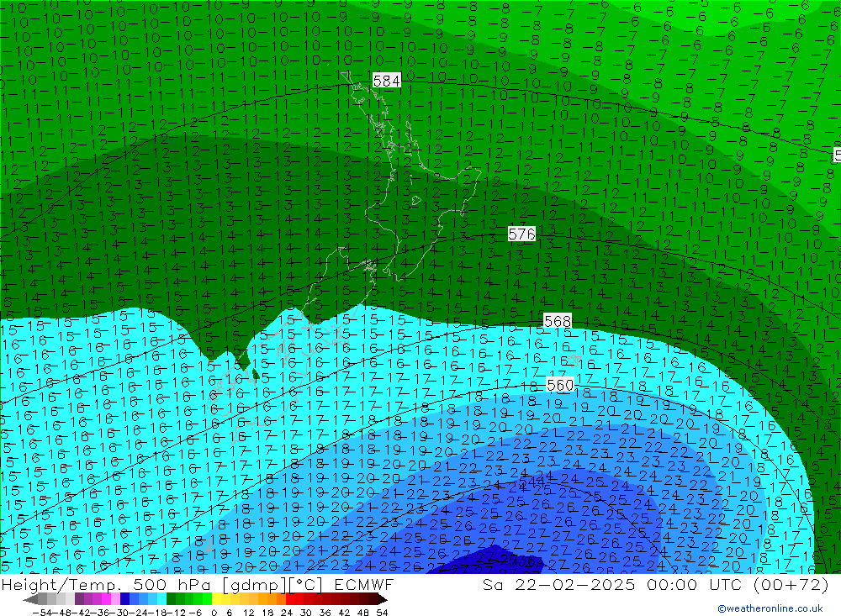
Task: Click the pure magenta legend swatch
Action: 106,599
